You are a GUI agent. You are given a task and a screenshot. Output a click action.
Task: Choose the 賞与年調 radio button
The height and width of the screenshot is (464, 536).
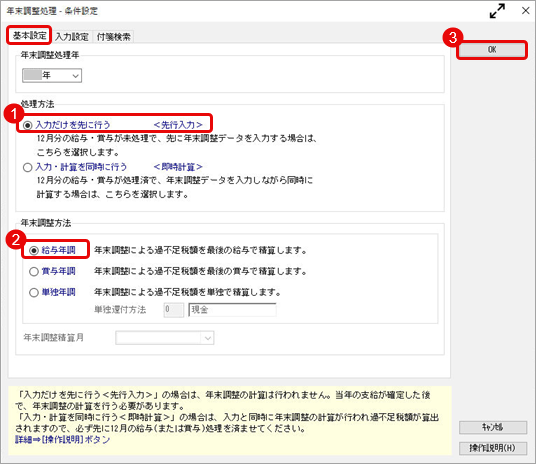(34, 271)
